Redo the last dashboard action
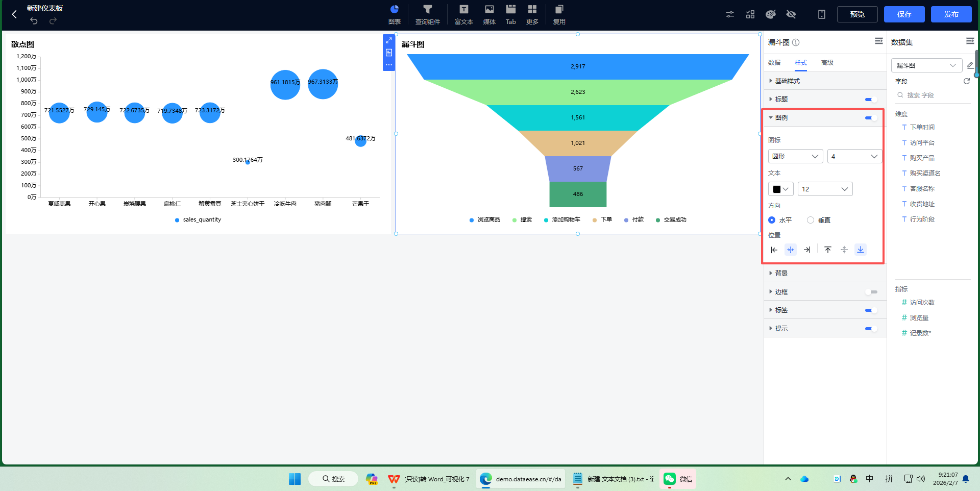Viewport: 980px width, 491px height. (x=53, y=21)
